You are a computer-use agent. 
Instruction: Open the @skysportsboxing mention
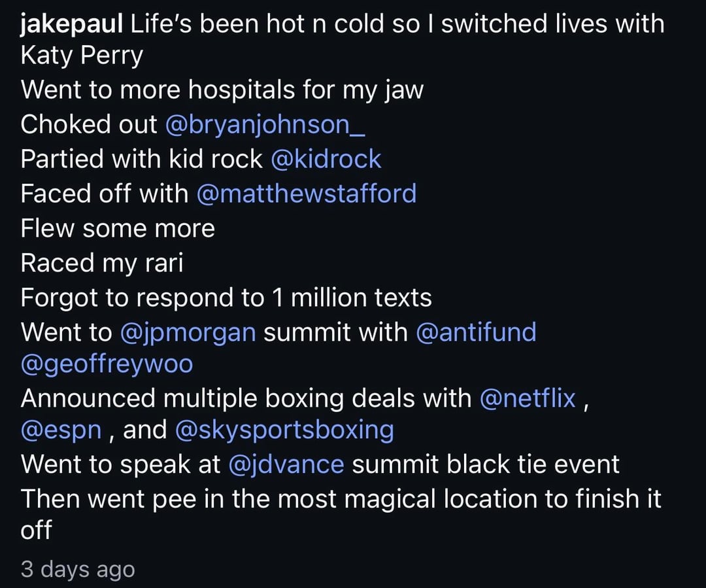point(284,430)
